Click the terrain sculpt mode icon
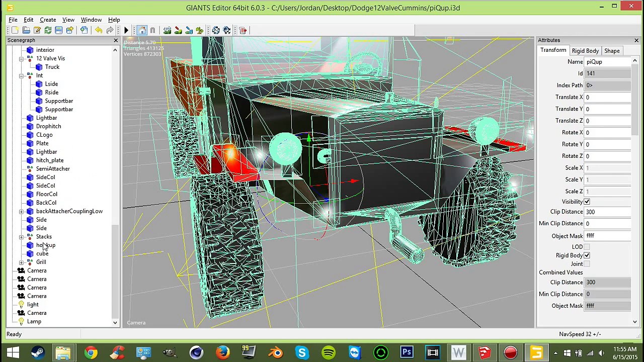 pos(167,31)
